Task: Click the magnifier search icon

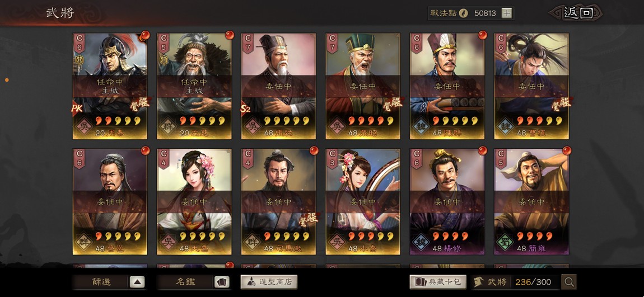Action: tap(569, 282)
